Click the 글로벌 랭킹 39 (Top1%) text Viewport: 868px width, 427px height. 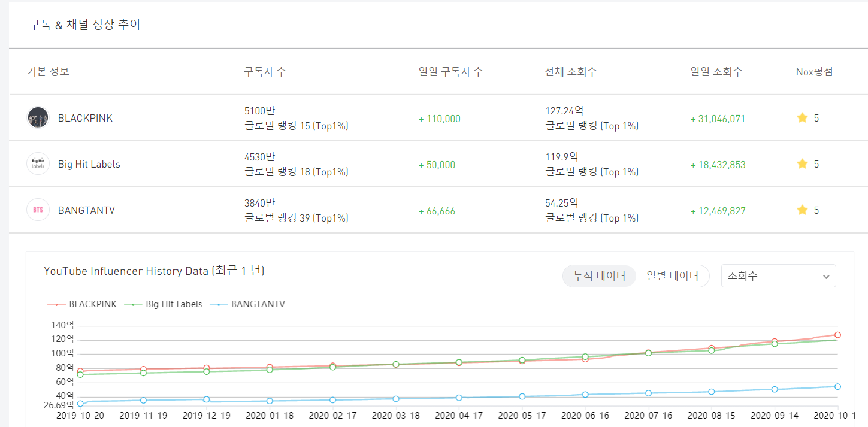click(x=297, y=218)
